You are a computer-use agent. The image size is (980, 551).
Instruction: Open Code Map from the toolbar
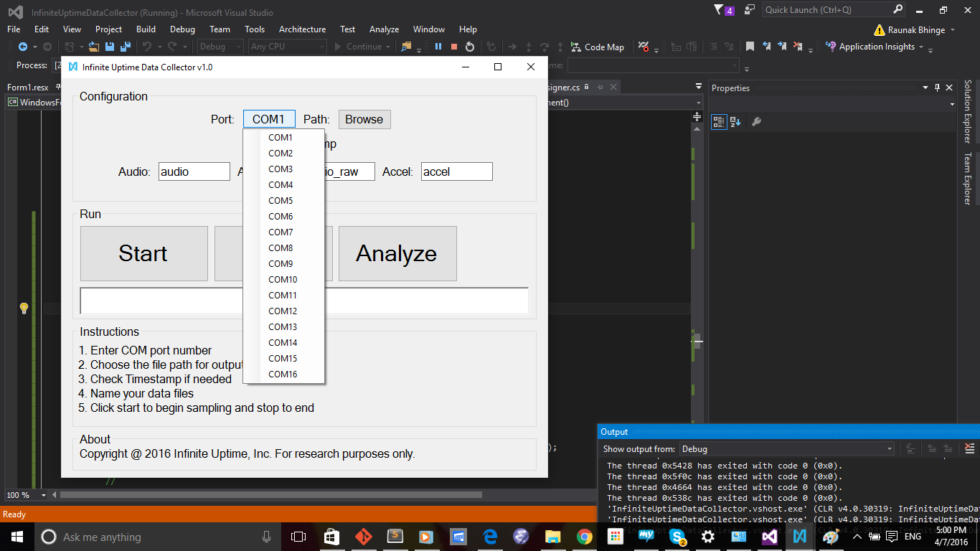[598, 47]
